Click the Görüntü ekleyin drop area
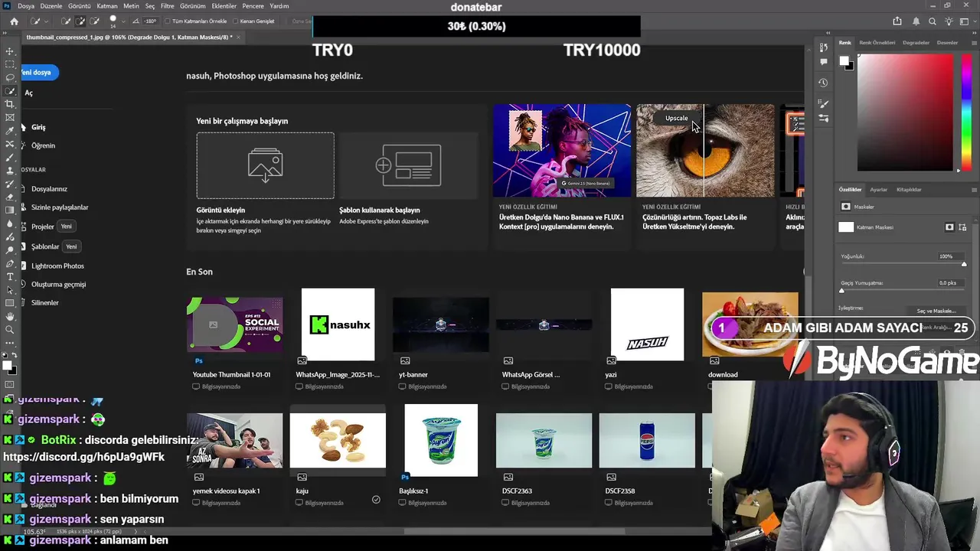 click(265, 165)
